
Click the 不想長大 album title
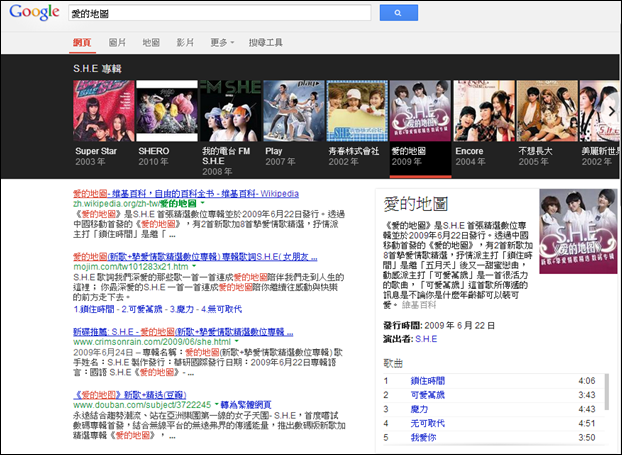click(535, 151)
